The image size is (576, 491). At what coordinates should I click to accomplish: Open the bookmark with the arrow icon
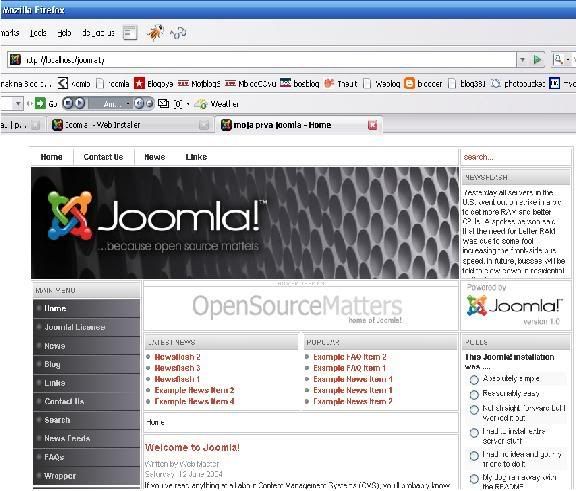74,84
